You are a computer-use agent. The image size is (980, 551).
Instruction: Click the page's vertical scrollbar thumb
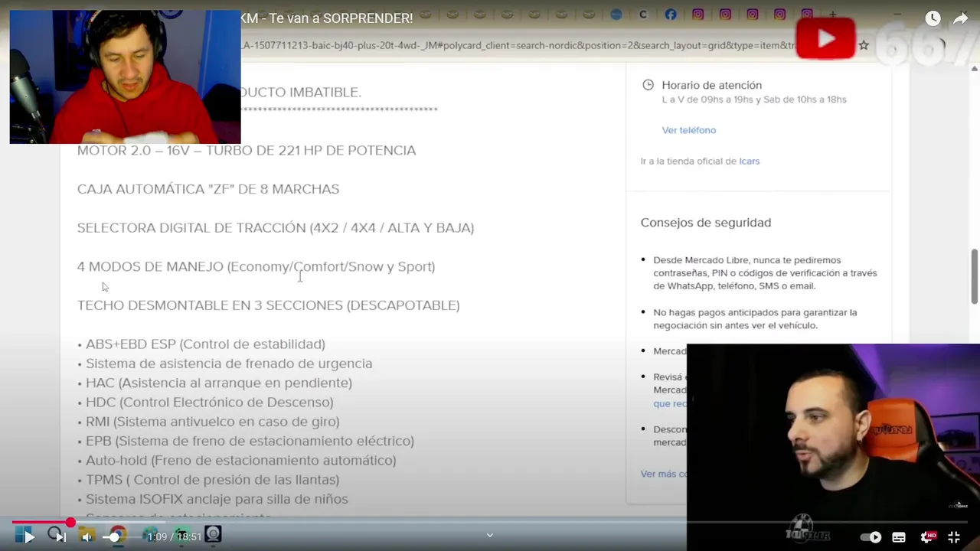975,276
